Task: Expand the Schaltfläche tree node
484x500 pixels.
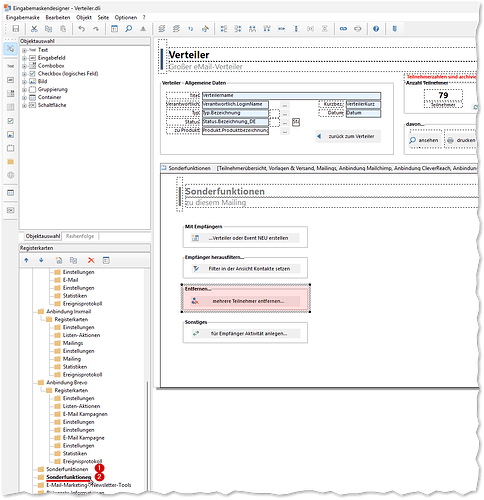Action: (24, 105)
